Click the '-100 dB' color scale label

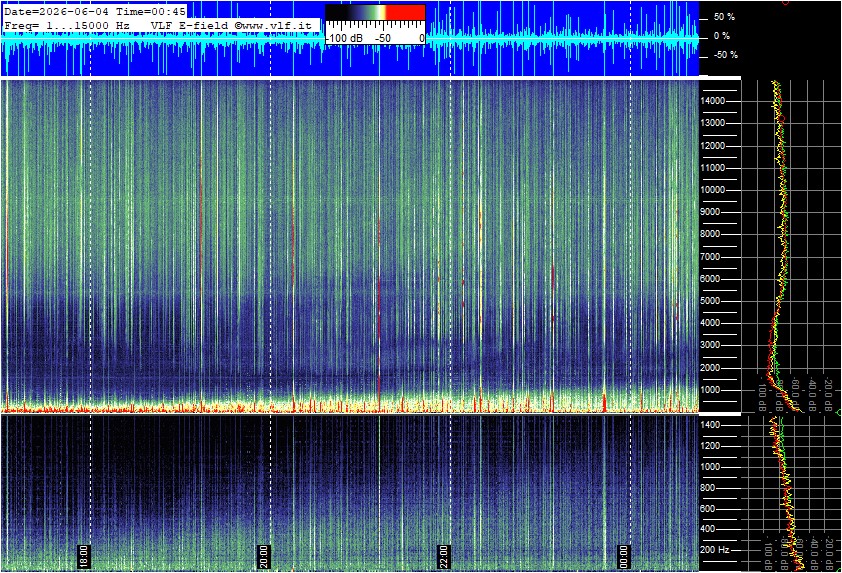coord(344,38)
